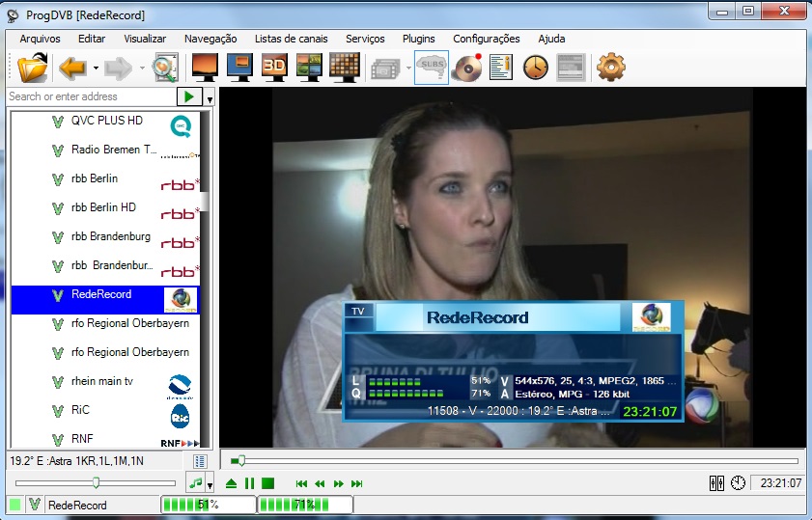Open the Visualizar menu

tap(145, 39)
